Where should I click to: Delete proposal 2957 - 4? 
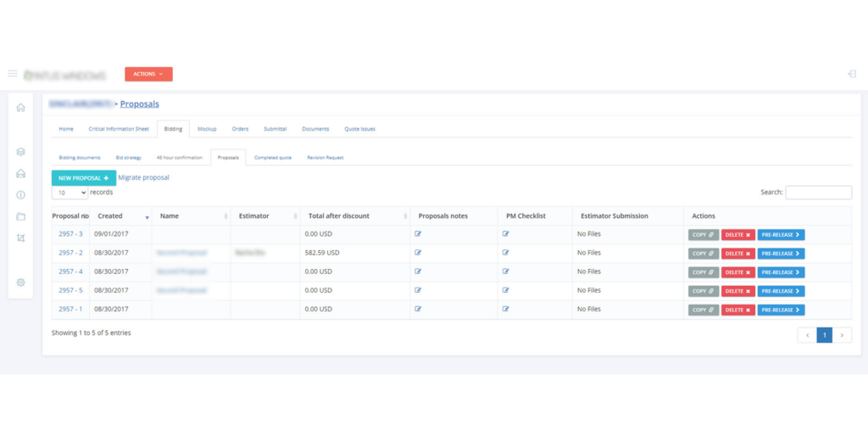(737, 272)
